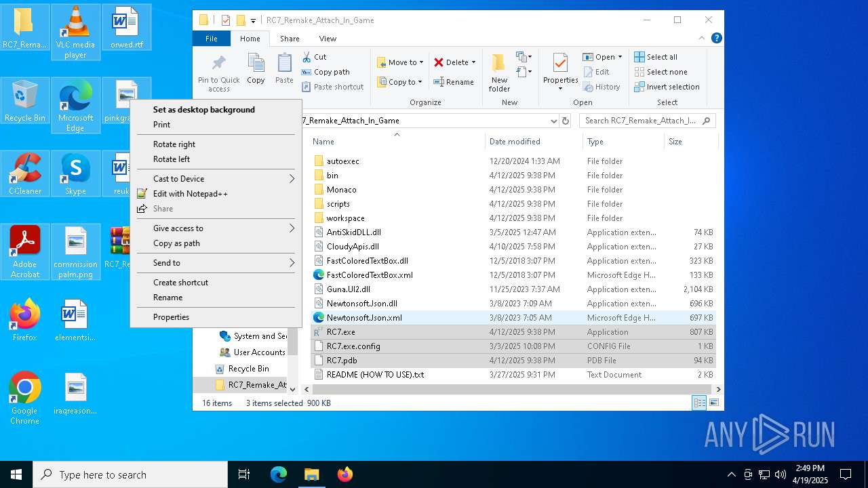Click the New folder icon
Screen dimensions: 868x488
click(x=499, y=64)
